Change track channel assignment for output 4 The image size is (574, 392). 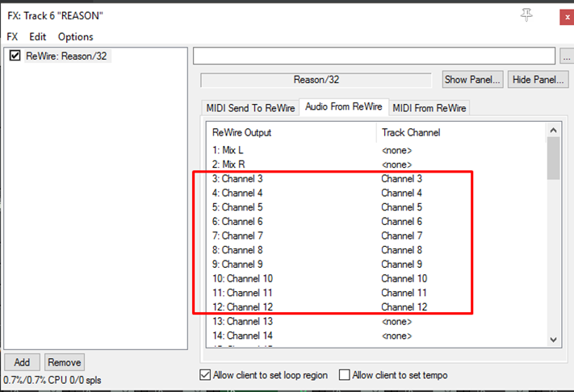click(x=401, y=193)
